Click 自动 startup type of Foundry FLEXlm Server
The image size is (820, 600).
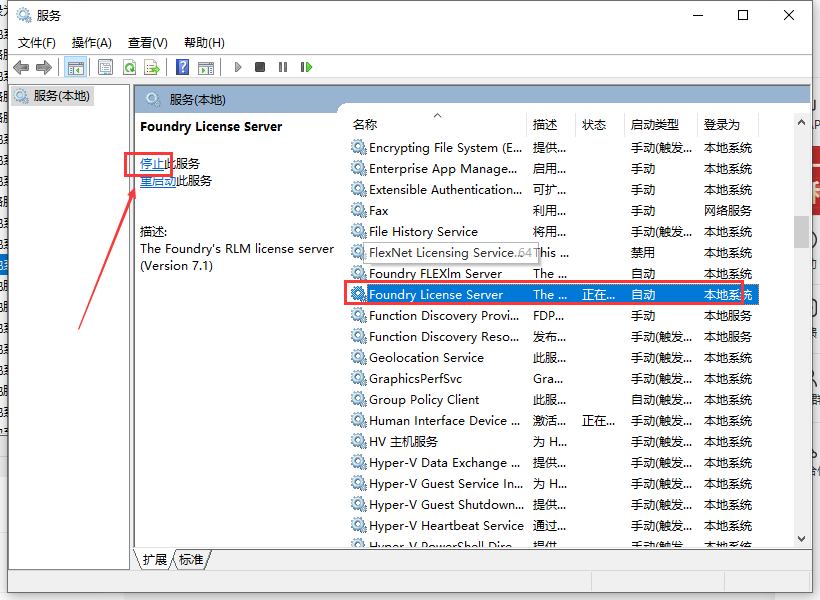coord(643,274)
